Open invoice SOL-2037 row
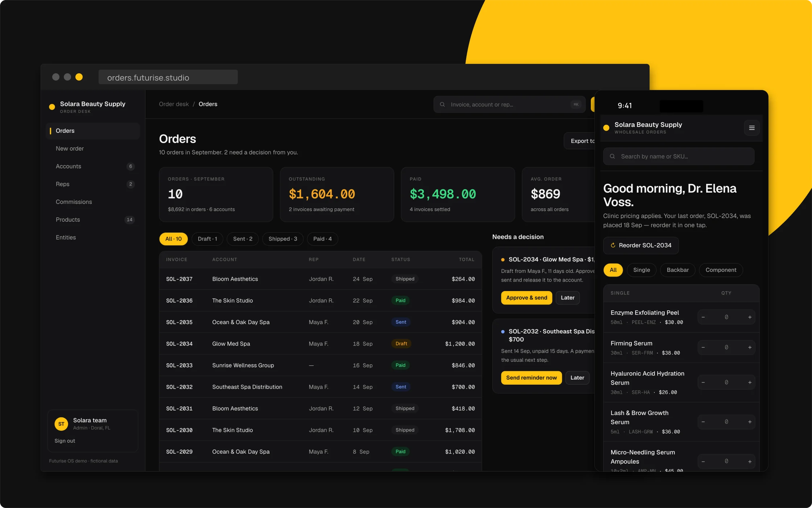812x508 pixels. point(320,279)
